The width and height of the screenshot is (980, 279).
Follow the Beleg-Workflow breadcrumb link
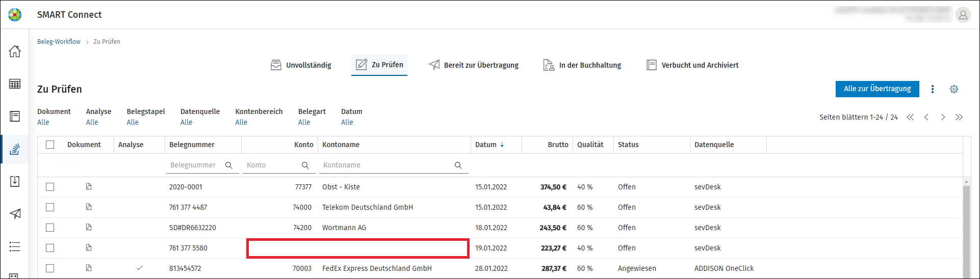point(59,42)
